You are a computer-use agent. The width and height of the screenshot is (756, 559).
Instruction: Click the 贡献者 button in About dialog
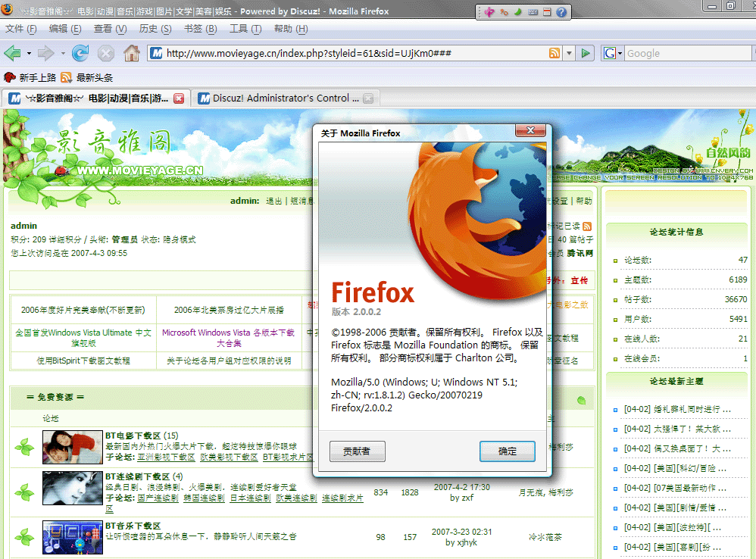tap(358, 451)
